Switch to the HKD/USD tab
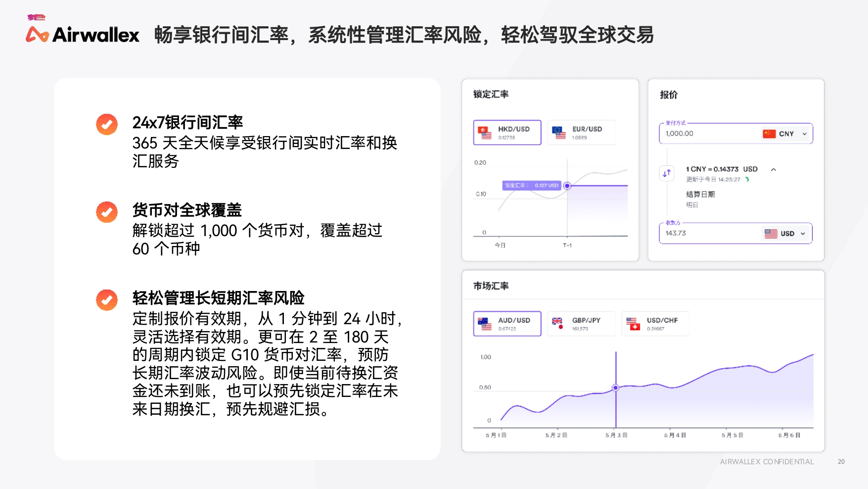The image size is (868, 489). click(x=507, y=132)
